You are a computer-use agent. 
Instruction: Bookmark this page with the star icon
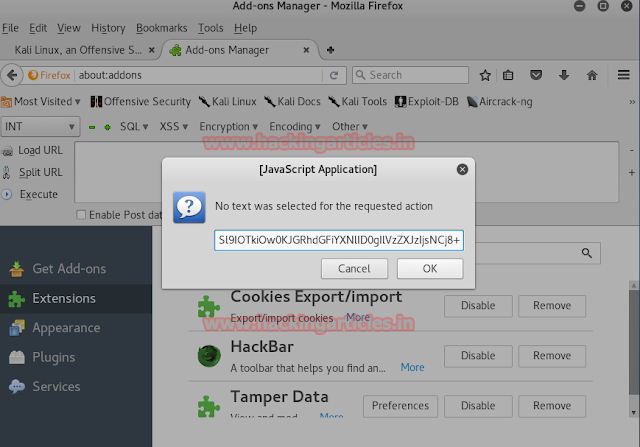click(x=485, y=75)
